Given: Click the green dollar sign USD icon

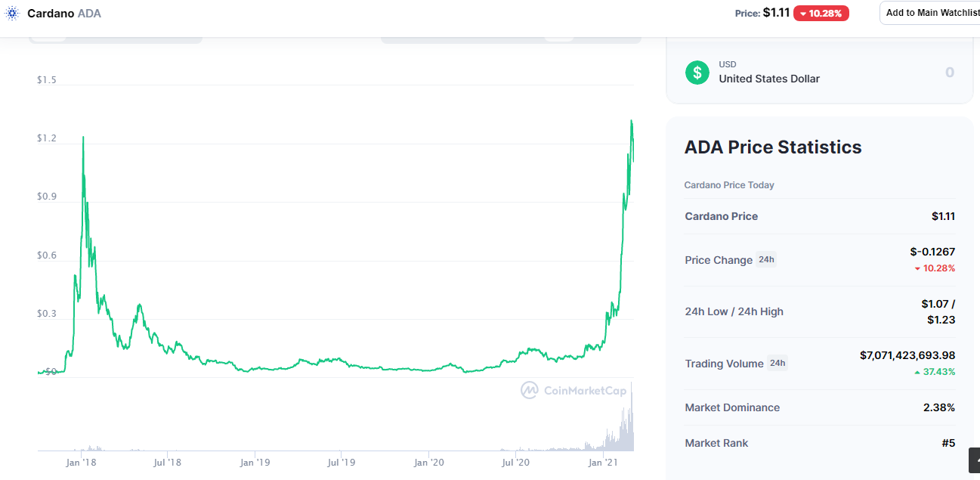Looking at the screenshot, I should pyautogui.click(x=697, y=73).
